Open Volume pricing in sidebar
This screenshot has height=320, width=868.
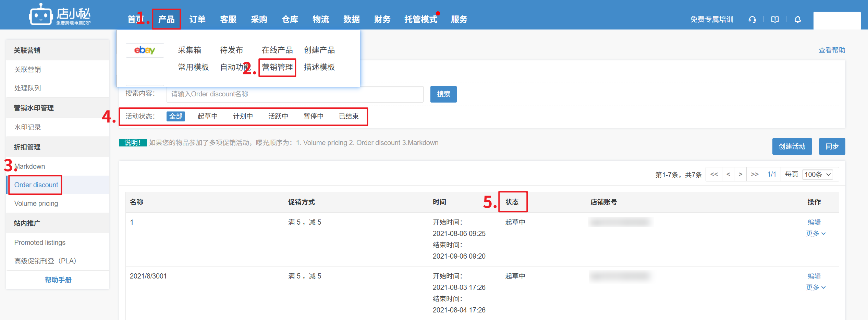36,203
